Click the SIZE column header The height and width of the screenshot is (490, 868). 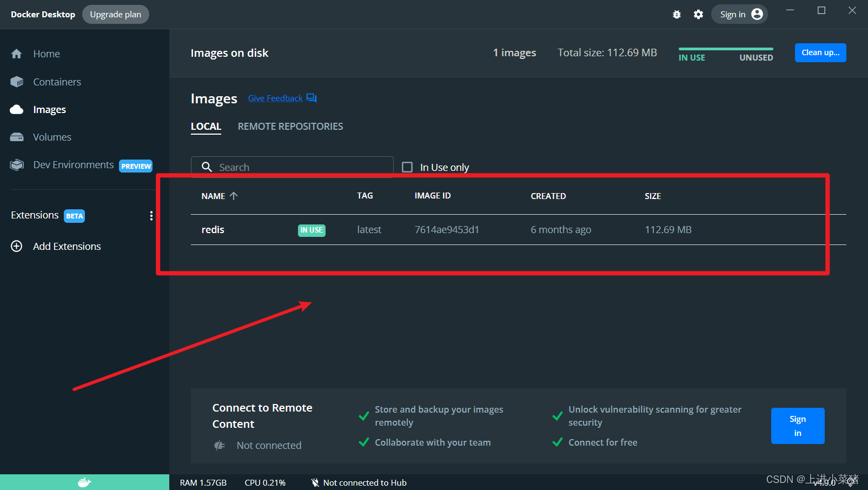(x=653, y=196)
